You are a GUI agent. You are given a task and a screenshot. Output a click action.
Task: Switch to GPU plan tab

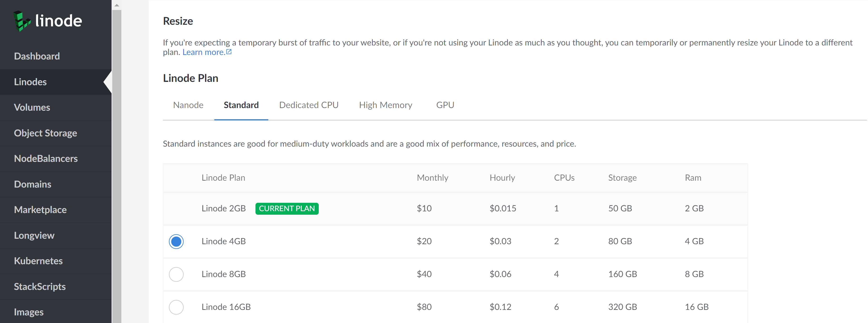445,105
